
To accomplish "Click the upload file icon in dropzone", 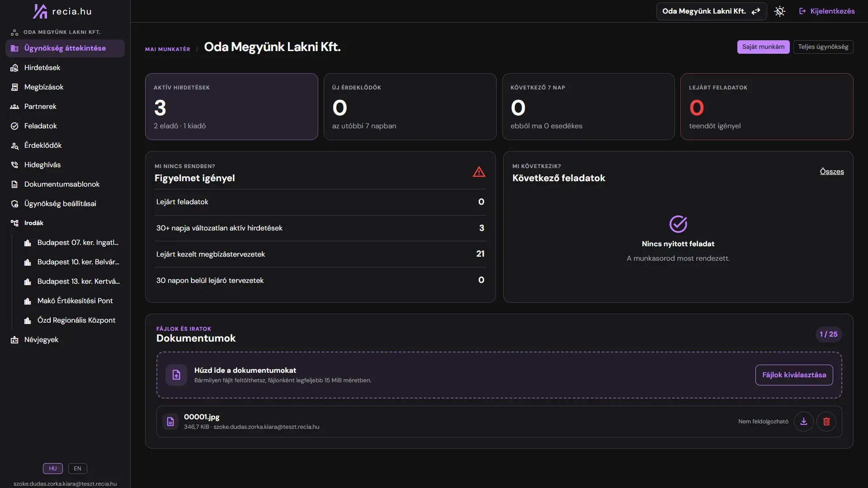I will click(176, 375).
